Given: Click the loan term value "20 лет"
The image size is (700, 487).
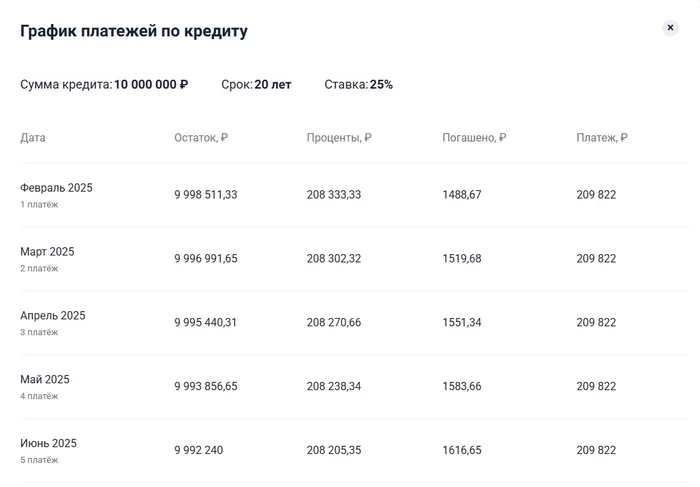Looking at the screenshot, I should (x=273, y=85).
